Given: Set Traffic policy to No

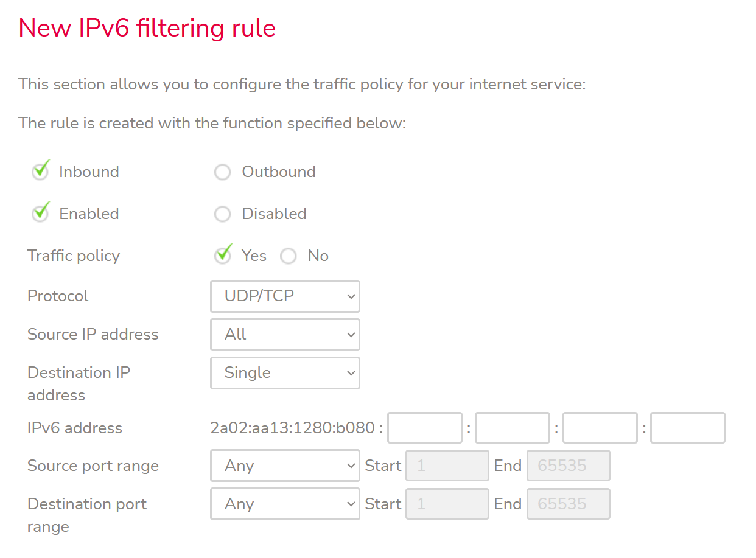Looking at the screenshot, I should click(x=289, y=256).
